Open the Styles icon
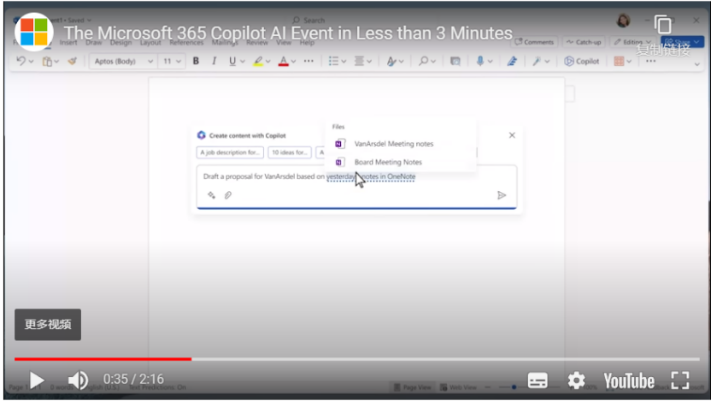The height and width of the screenshot is (401, 712). [391, 61]
